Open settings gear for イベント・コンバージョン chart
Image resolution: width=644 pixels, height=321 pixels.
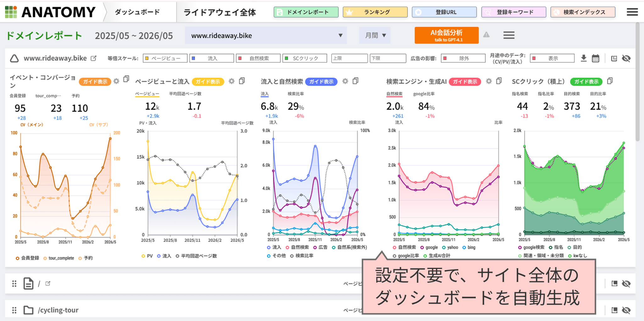pyautogui.click(x=116, y=81)
